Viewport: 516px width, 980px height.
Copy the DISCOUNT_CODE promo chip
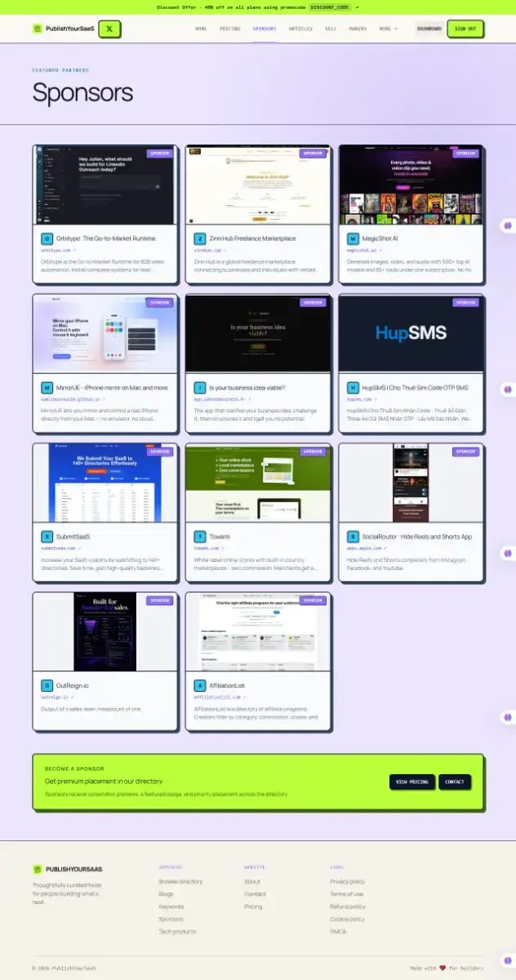coord(329,7)
